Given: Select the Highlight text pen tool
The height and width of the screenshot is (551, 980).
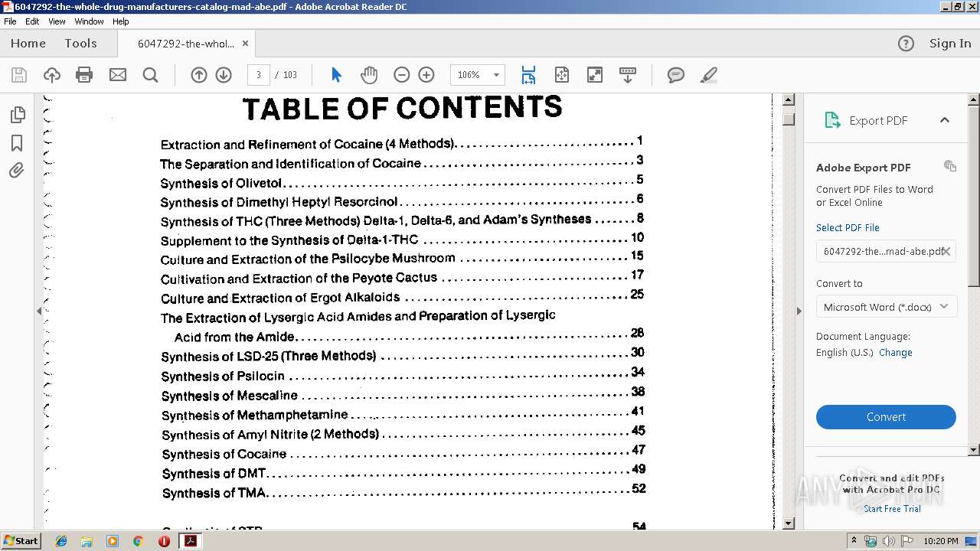Looking at the screenshot, I should pyautogui.click(x=709, y=75).
